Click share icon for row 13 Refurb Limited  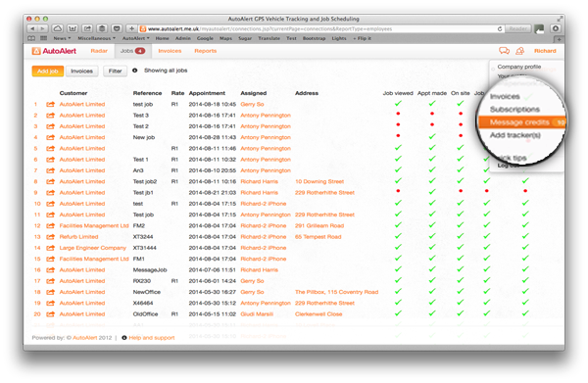point(50,237)
